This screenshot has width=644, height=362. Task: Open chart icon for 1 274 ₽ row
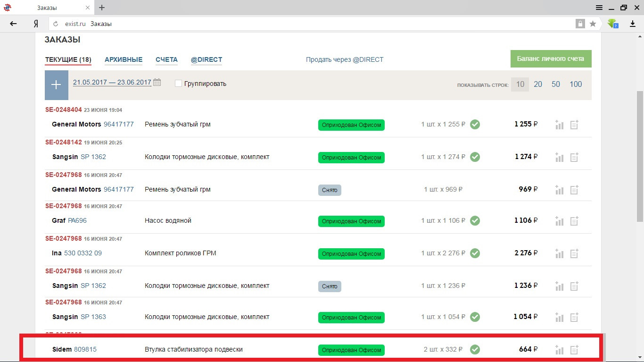(560, 157)
